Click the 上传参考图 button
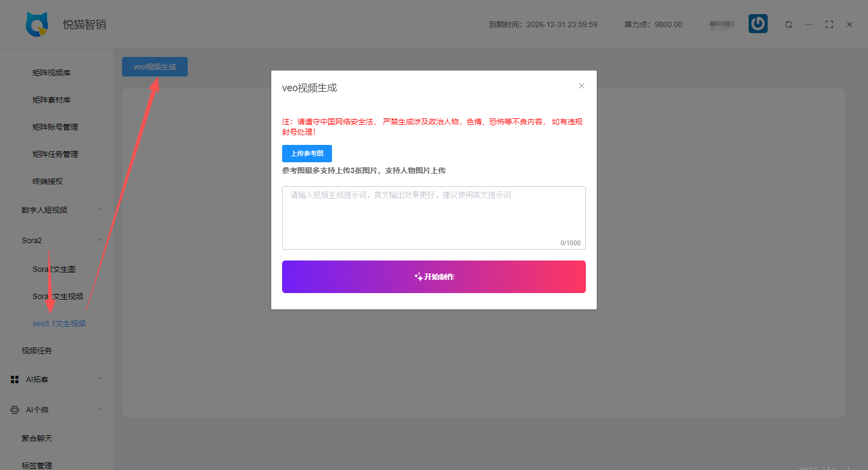This screenshot has height=470, width=868. (x=307, y=154)
